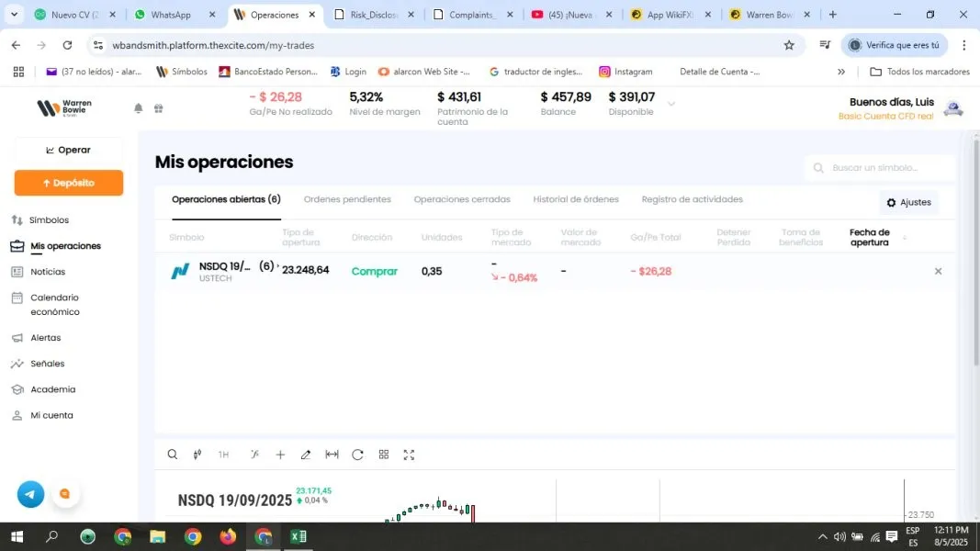Click the page vertical scrollbar
Image resolution: width=980 pixels, height=551 pixels.
(975, 253)
